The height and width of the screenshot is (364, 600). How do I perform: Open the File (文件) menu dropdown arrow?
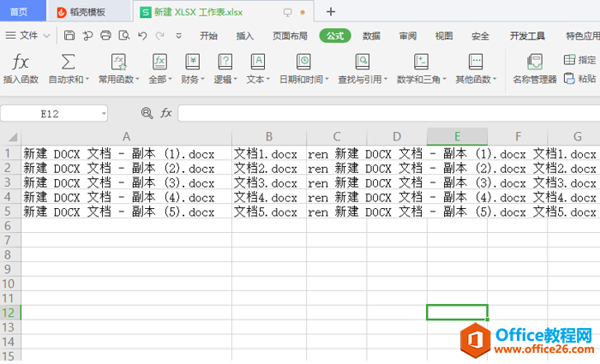point(46,36)
